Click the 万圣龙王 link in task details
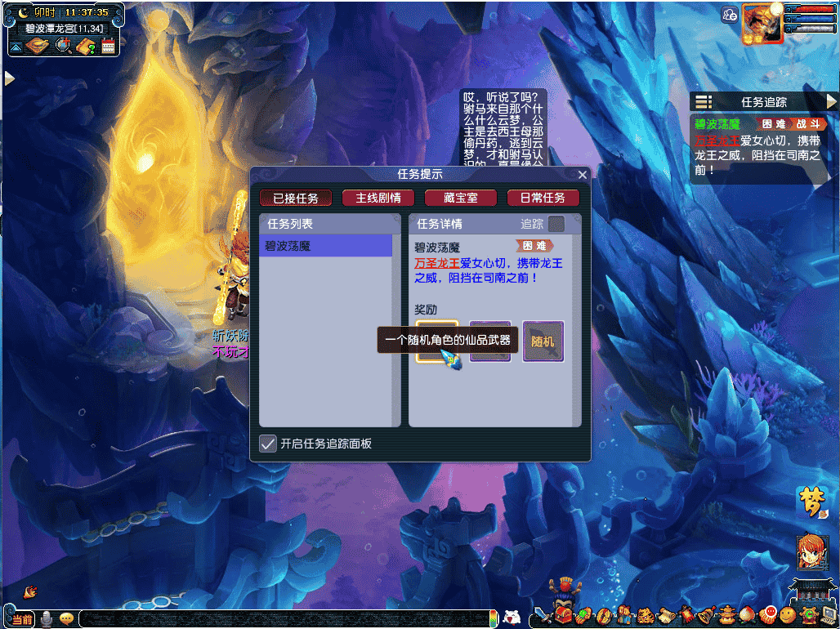Image resolution: width=840 pixels, height=629 pixels. coord(436,263)
